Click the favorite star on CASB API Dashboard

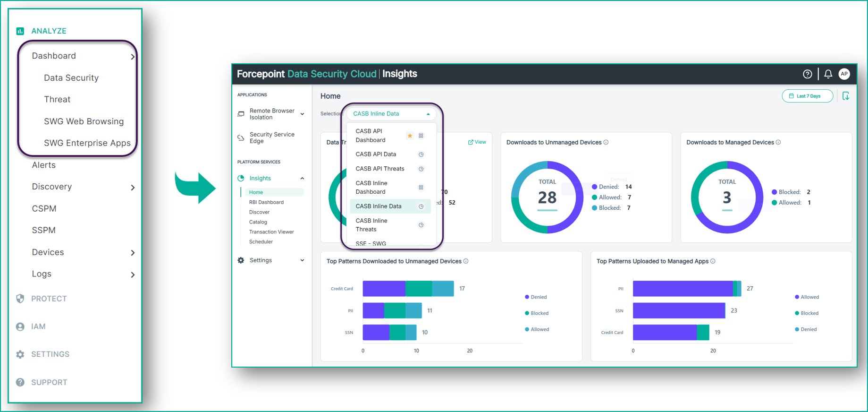pos(410,136)
